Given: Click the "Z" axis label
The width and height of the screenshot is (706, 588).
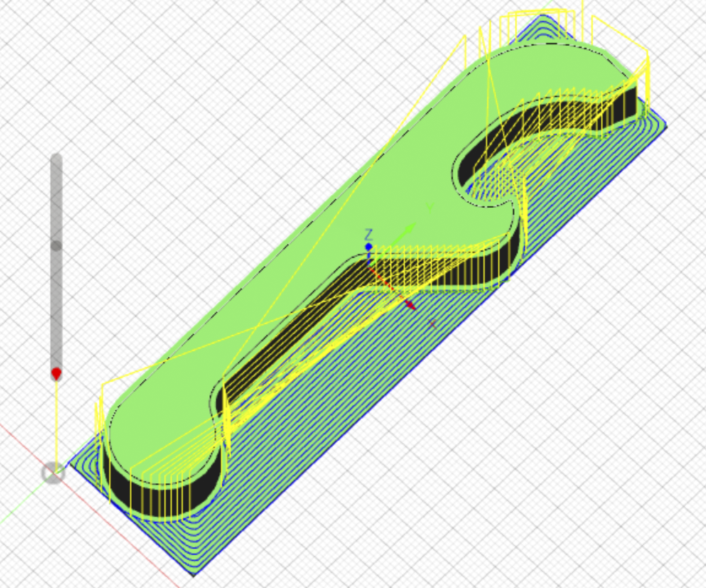Looking at the screenshot, I should [369, 235].
